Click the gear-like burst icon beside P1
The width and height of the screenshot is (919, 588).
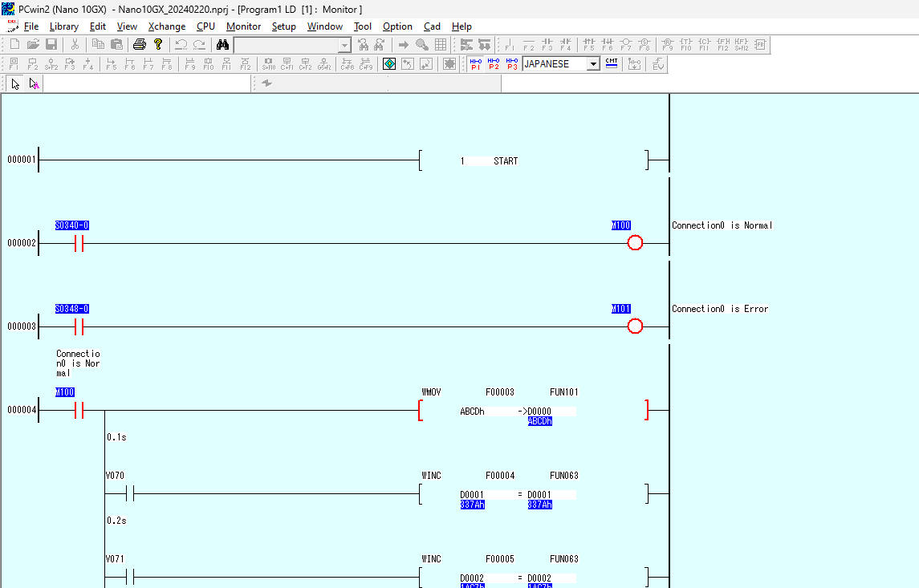pyautogui.click(x=449, y=64)
